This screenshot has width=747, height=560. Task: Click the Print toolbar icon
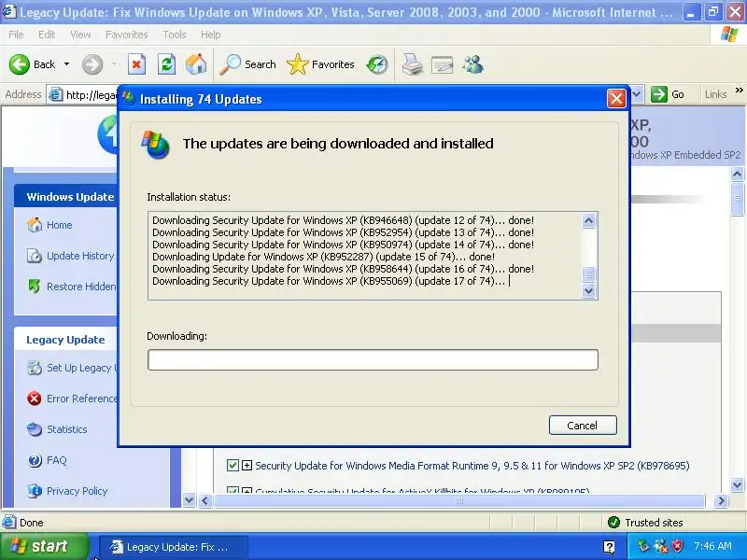pyautogui.click(x=413, y=64)
